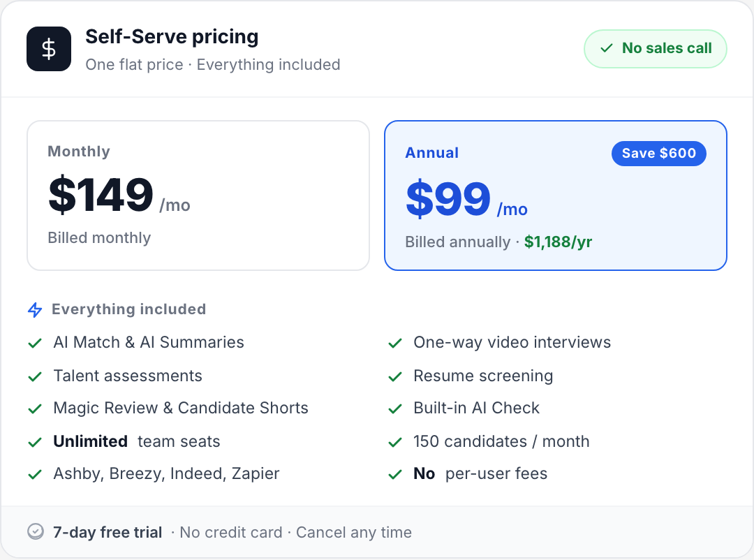
Task: Click the checkmark next to Resume screening
Action: pyautogui.click(x=395, y=376)
